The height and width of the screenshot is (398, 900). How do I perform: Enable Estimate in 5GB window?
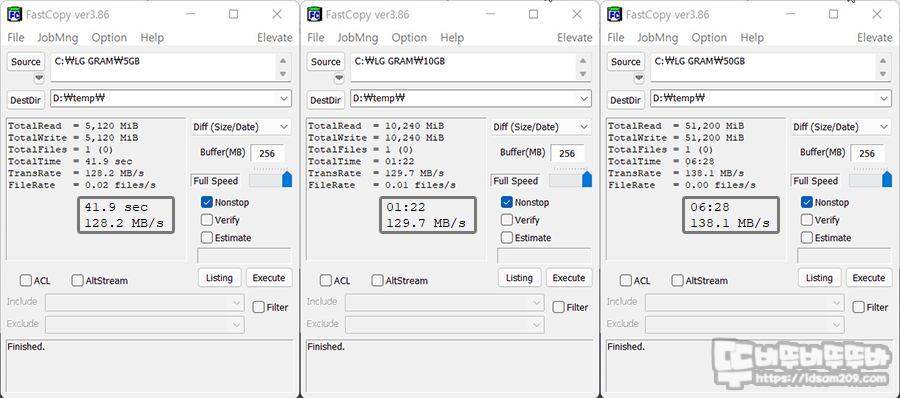(207, 238)
